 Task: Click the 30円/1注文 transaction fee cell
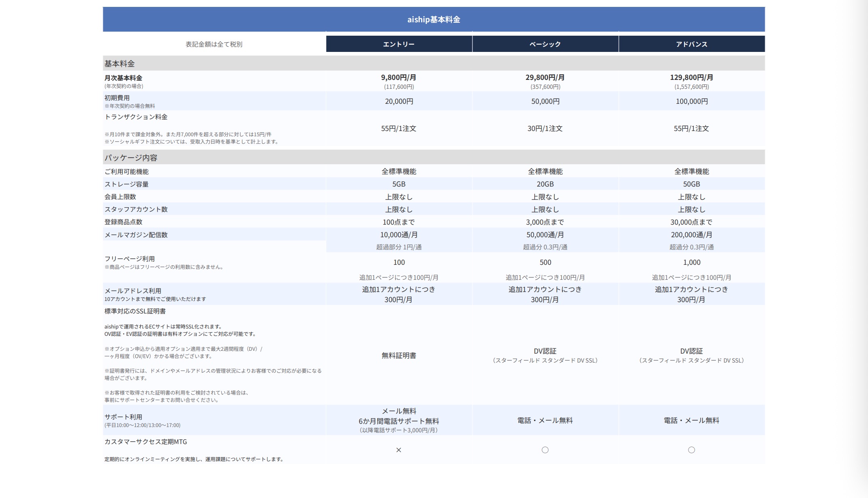click(545, 129)
